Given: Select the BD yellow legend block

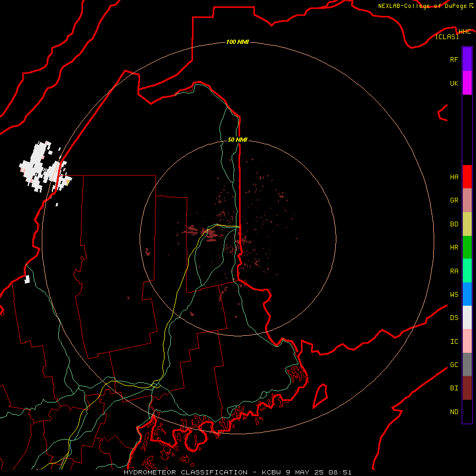Looking at the screenshot, I should [x=467, y=224].
